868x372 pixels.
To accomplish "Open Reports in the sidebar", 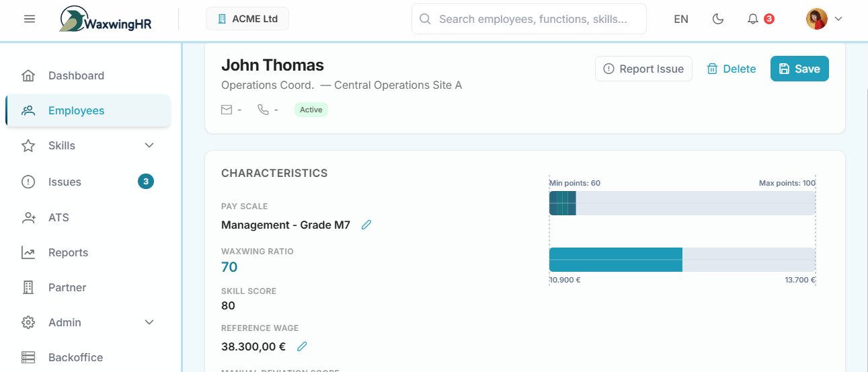I will click(x=68, y=252).
